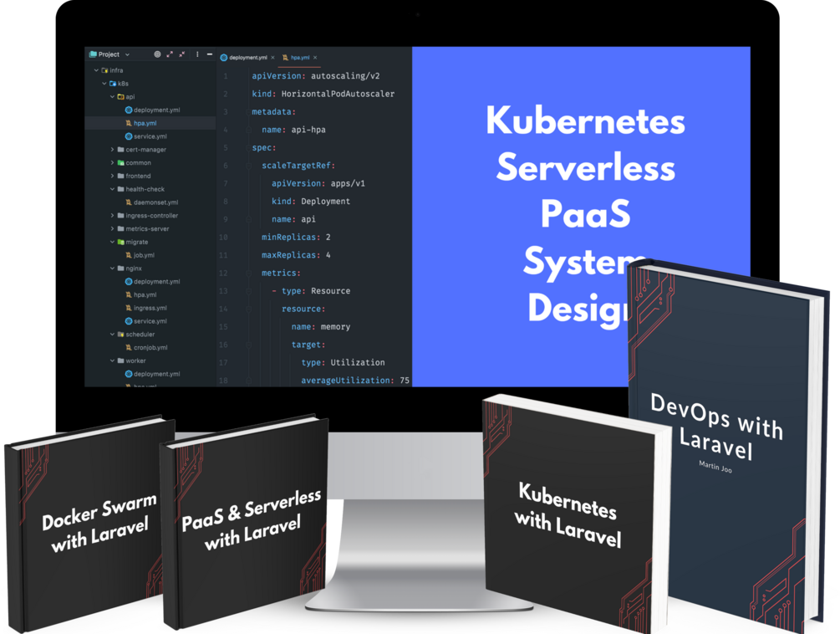Screen dimensions: 840x634
Task: Fold the metrics block at line 12
Action: (248, 274)
